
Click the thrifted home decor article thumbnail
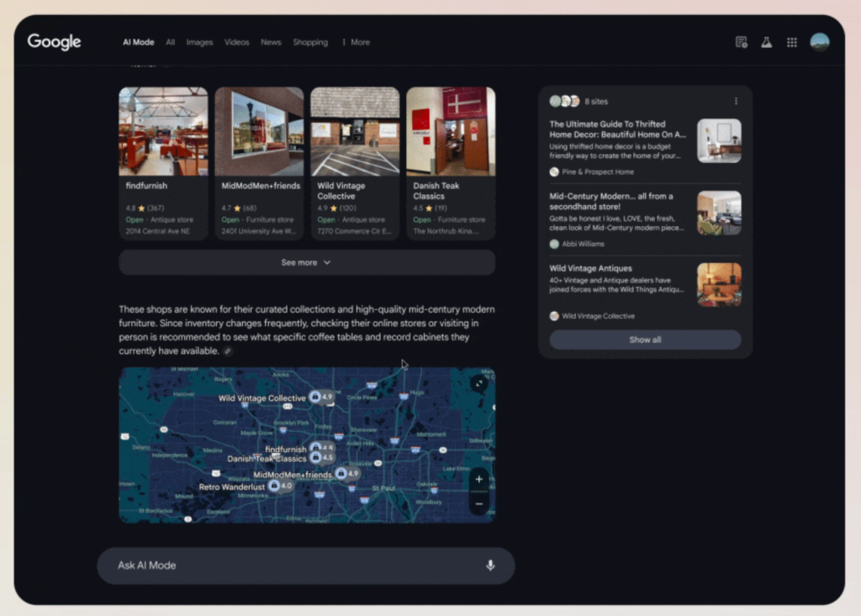[x=720, y=141]
